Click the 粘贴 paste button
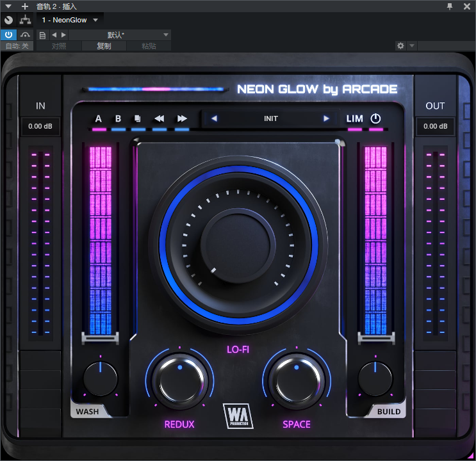Image resolution: width=476 pixels, height=461 pixels. coord(149,46)
